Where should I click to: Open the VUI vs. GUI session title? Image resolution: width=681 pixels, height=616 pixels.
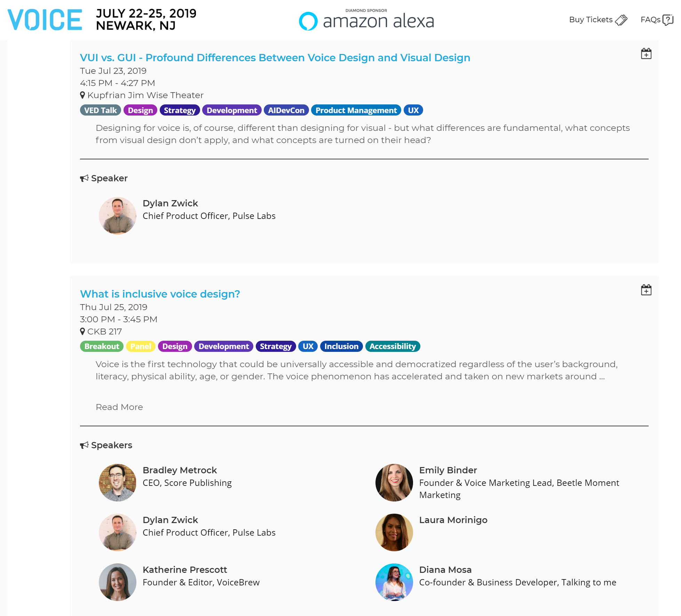275,58
